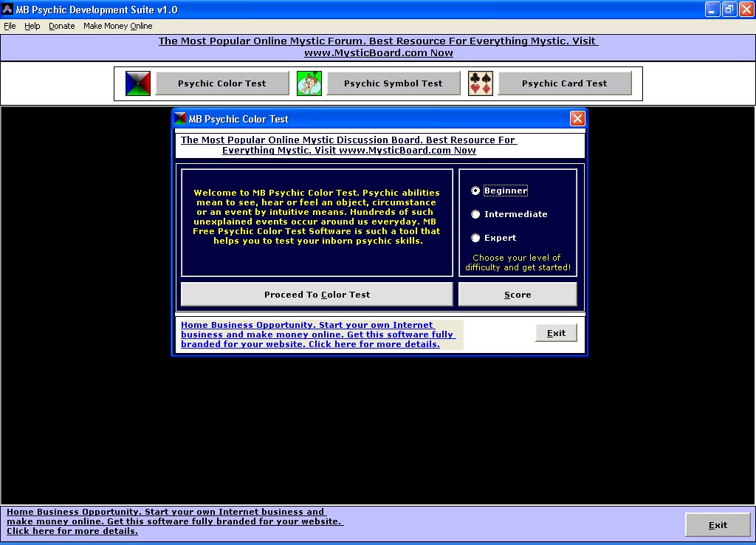Click the welcome text 'Welcome to MB Psychic Color Test'
This screenshot has height=545, width=756.
(277, 193)
